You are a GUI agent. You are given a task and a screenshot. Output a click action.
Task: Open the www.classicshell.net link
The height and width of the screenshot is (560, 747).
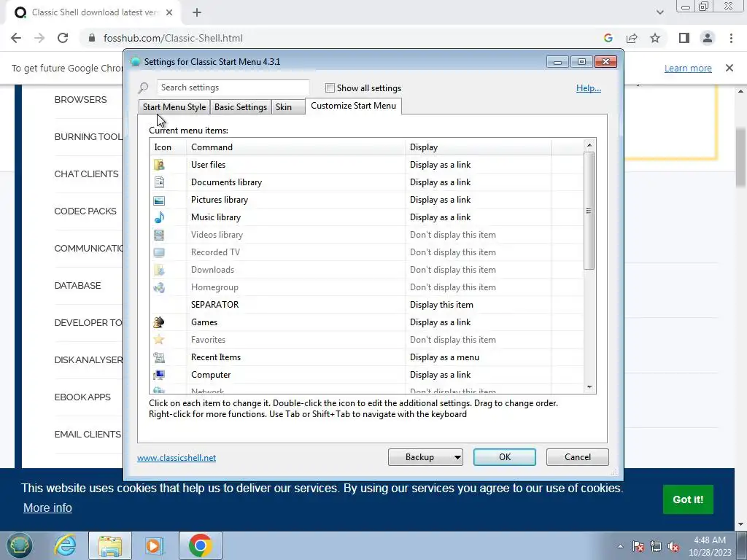coord(177,458)
